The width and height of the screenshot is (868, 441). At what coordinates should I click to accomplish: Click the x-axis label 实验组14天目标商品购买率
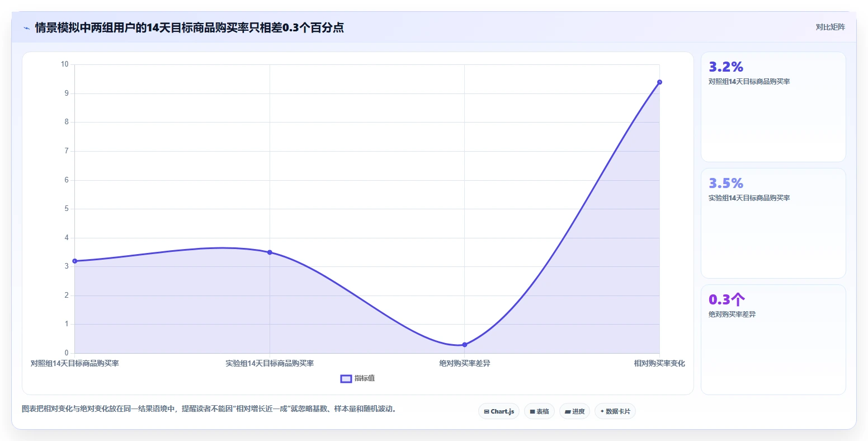(x=270, y=364)
